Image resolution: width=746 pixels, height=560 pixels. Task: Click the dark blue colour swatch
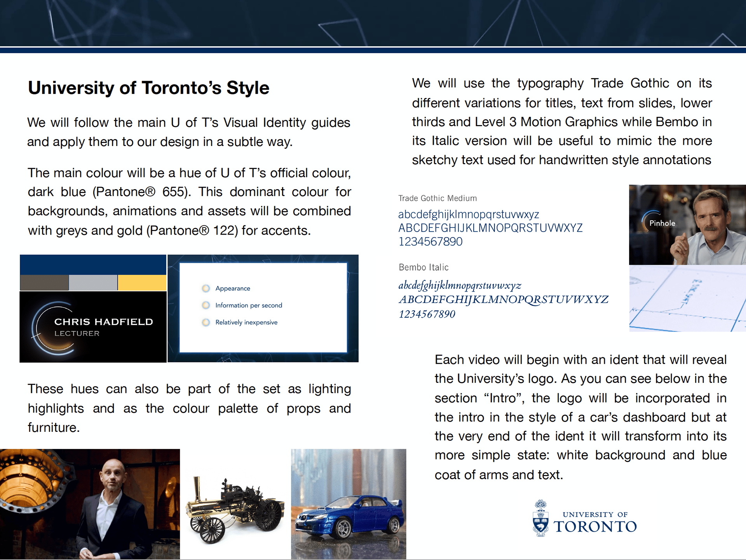pos(93,264)
